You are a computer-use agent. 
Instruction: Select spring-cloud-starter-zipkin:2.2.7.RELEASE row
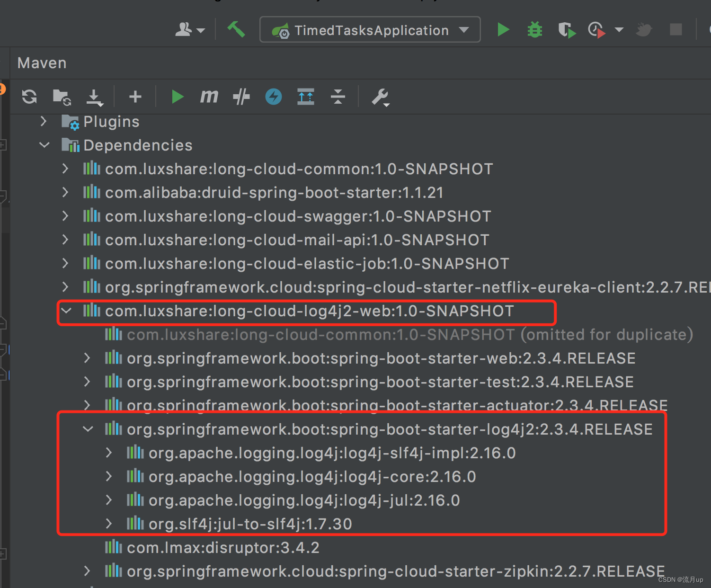pyautogui.click(x=361, y=571)
